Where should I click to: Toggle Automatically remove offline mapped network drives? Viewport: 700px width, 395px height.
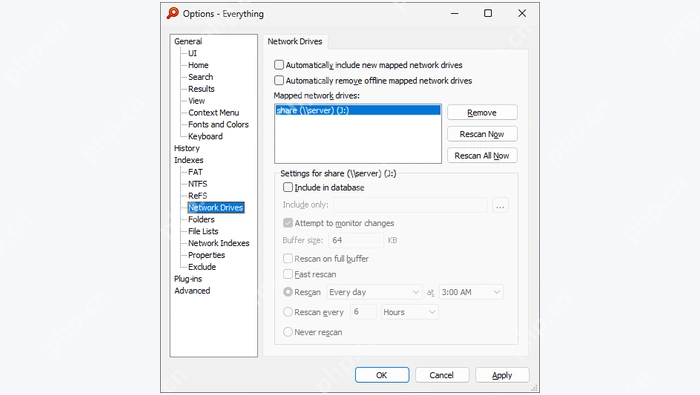coord(279,81)
